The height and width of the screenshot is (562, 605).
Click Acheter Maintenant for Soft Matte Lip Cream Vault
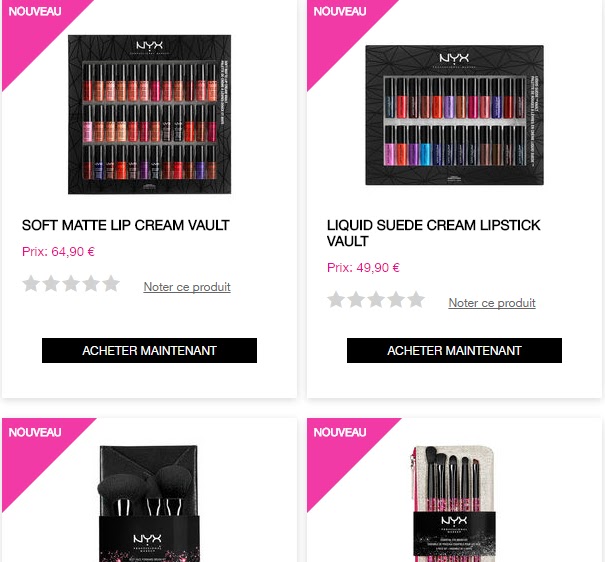click(149, 350)
